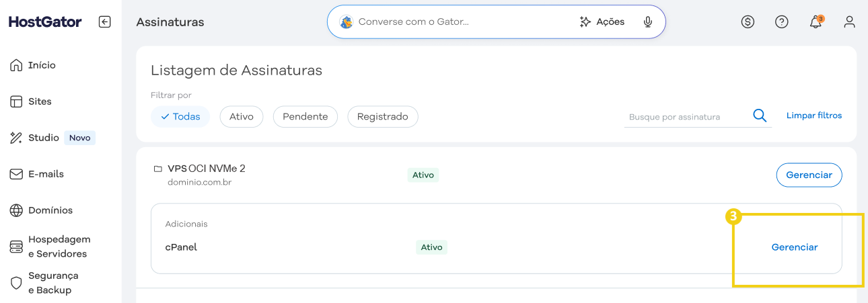Image resolution: width=868 pixels, height=303 pixels.
Task: Open the billing dollar sign icon
Action: [x=748, y=21]
